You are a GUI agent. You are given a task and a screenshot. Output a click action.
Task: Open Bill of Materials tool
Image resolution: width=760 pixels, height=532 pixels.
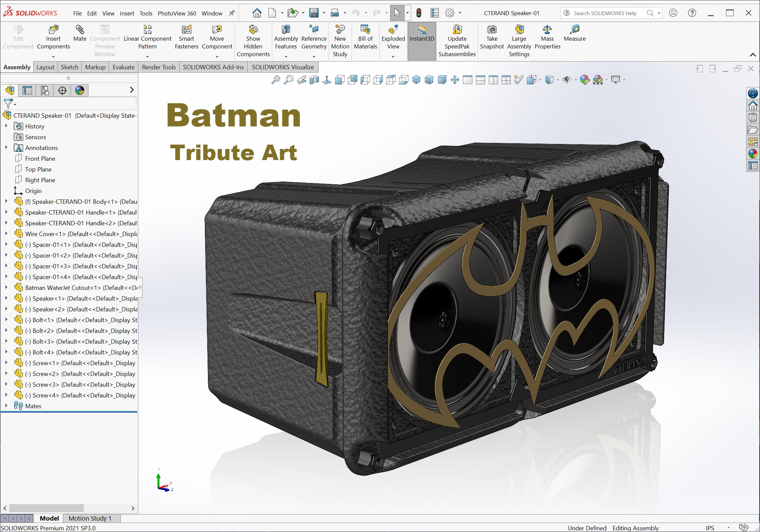click(365, 30)
